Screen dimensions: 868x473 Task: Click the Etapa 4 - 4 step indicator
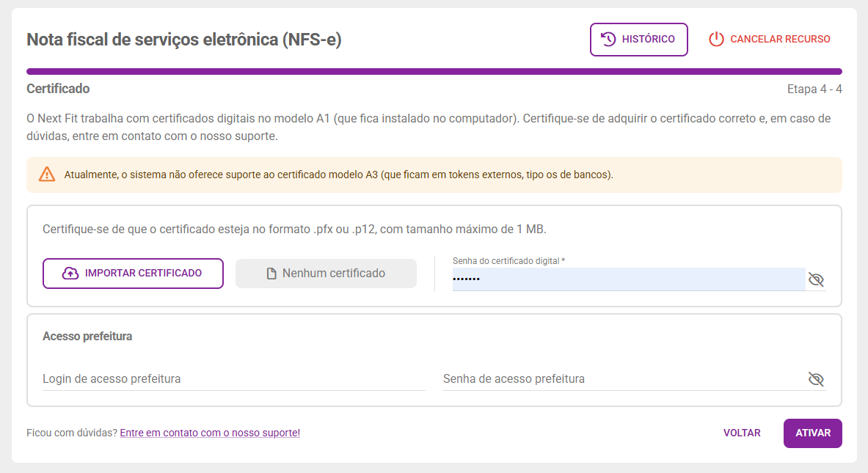[x=814, y=89]
